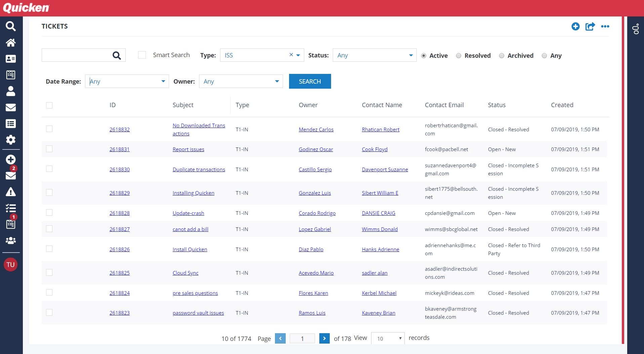Open the settings gear in sidebar
Screen dimensions: 644x354
(x=11, y=140)
